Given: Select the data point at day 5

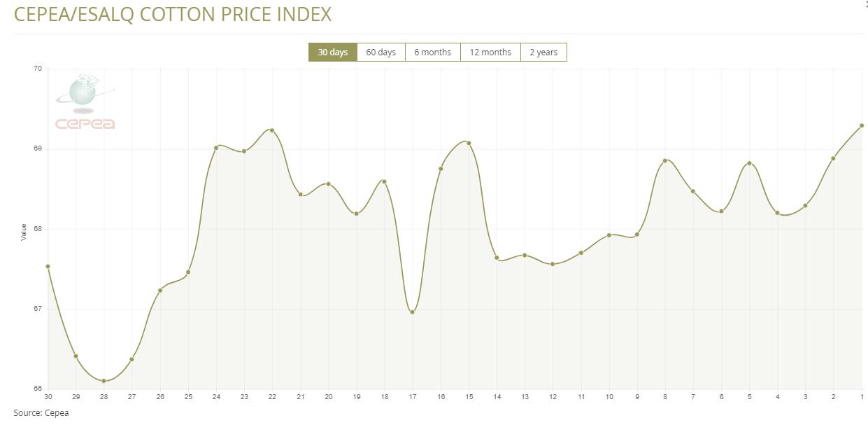Looking at the screenshot, I should point(749,163).
